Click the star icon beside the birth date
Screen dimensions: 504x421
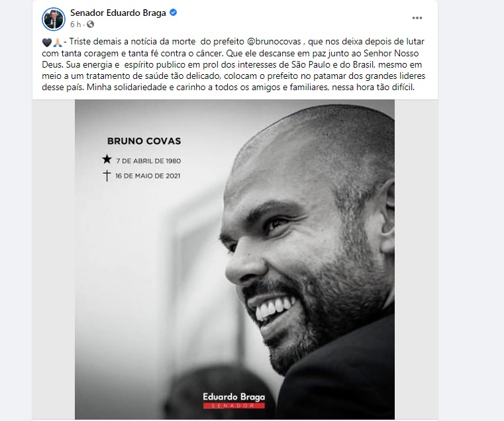coord(107,159)
